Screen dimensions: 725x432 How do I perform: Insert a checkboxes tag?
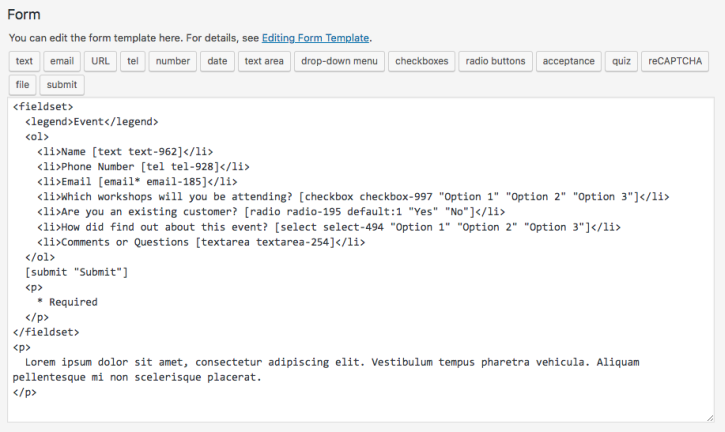pos(420,61)
